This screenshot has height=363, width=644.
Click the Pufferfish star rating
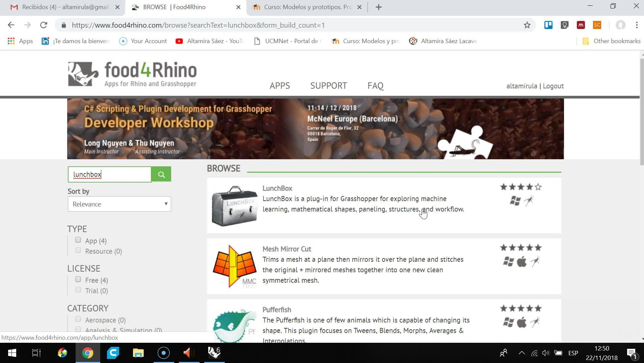click(521, 308)
